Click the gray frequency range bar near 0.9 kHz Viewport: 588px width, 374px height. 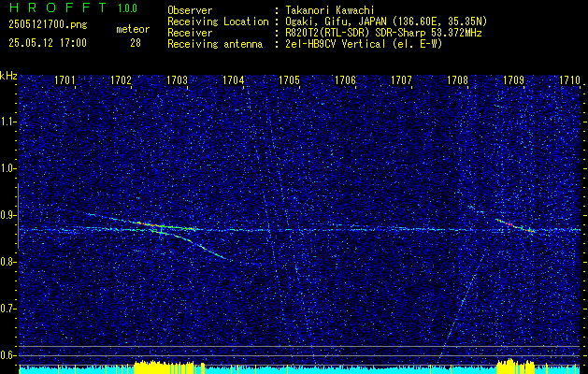18,216
